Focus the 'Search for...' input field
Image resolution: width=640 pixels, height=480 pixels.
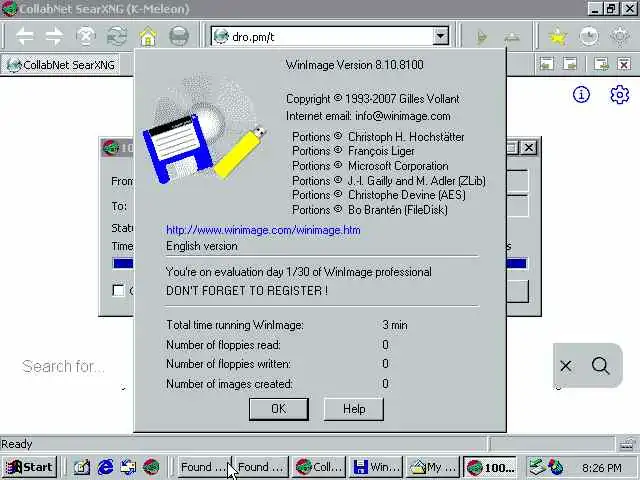coord(73,366)
